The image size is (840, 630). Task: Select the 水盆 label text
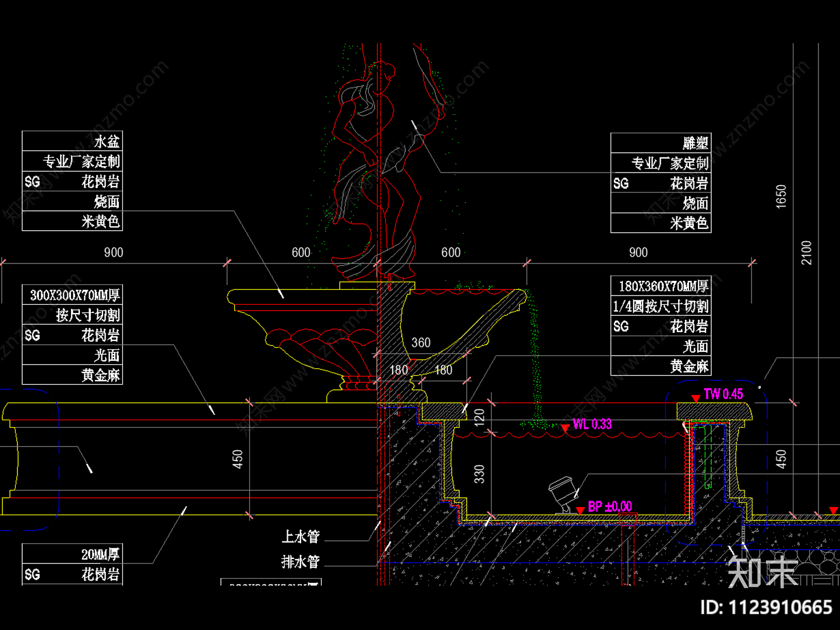(107, 142)
